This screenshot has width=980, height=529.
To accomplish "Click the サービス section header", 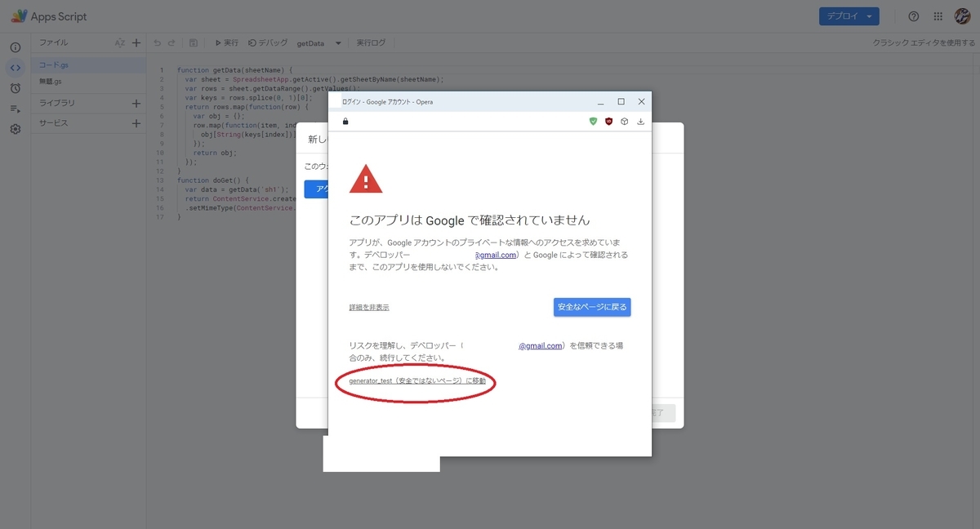I will (x=54, y=123).
